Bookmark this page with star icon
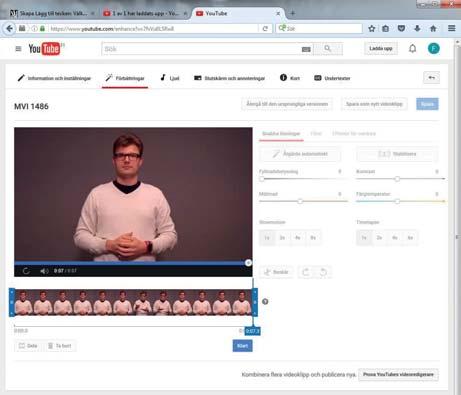Viewport: 461px width, 395px height. tap(371, 29)
